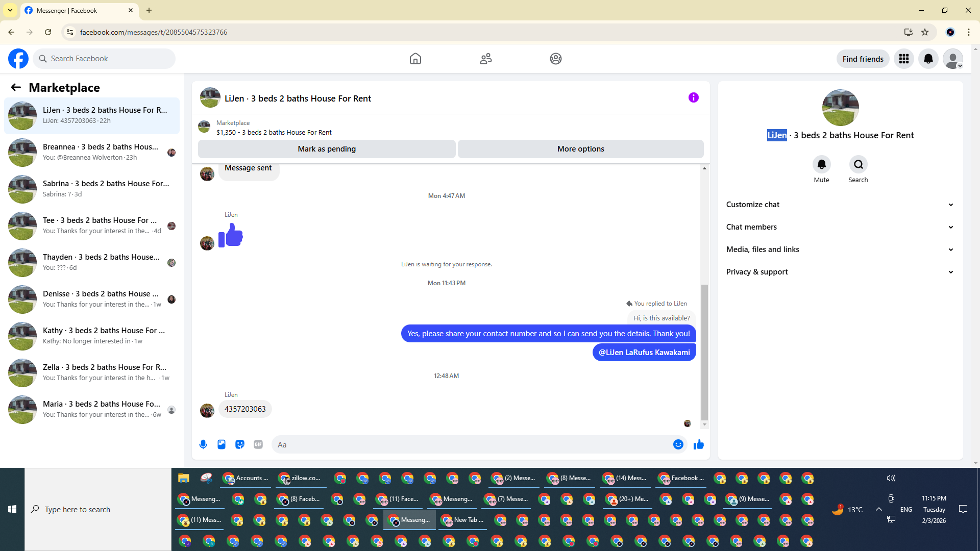Open the sticker picker icon

click(240, 444)
